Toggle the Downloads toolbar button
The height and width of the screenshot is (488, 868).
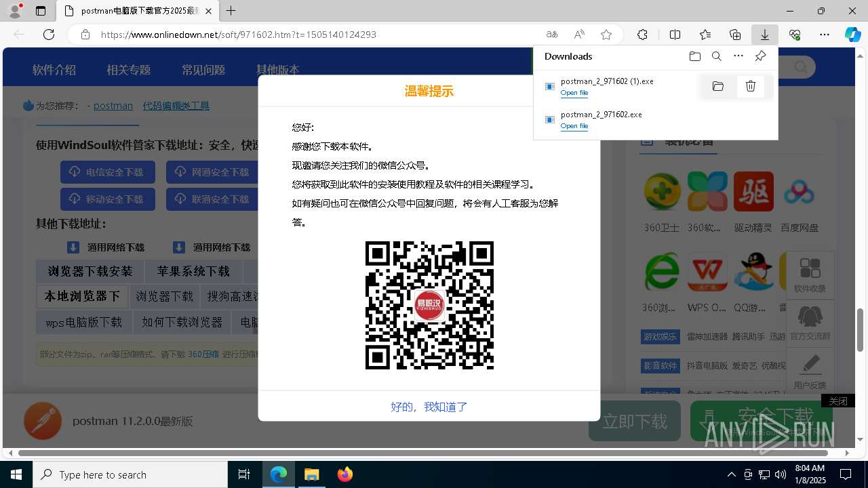click(x=764, y=35)
